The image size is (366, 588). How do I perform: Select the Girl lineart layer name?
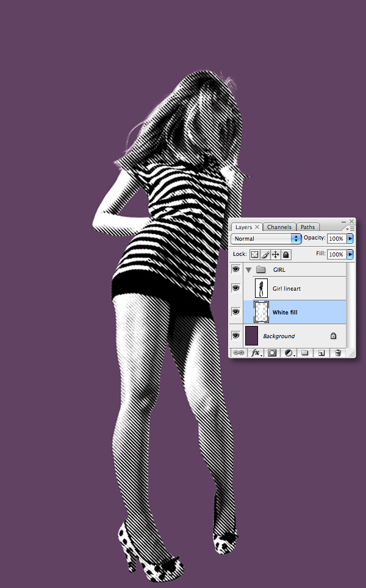click(x=287, y=288)
